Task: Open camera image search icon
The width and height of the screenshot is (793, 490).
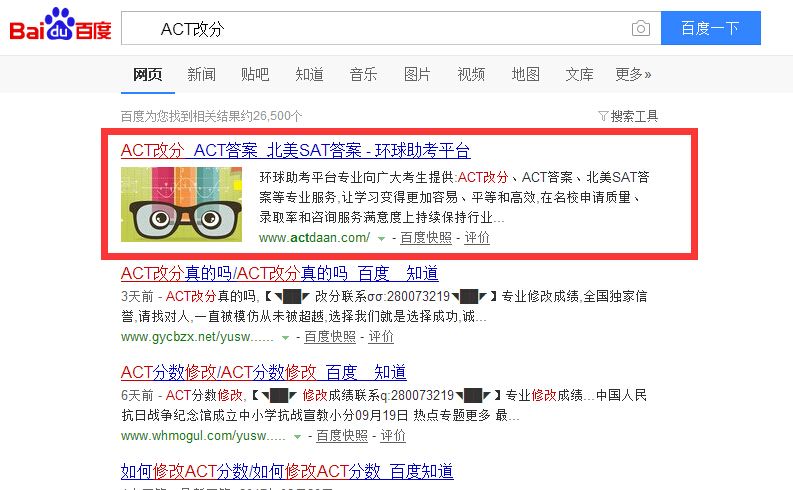Action: 641,28
